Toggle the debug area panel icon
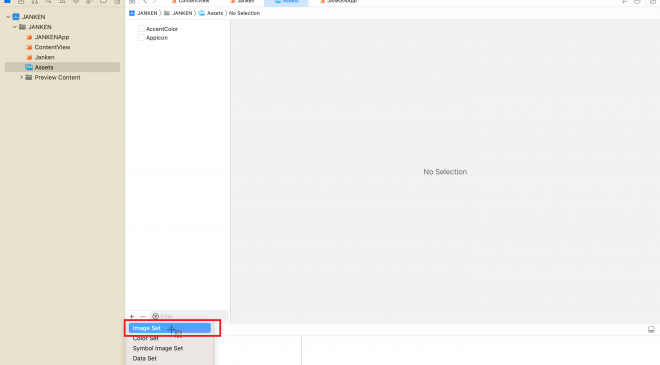The height and width of the screenshot is (365, 660). (x=651, y=330)
